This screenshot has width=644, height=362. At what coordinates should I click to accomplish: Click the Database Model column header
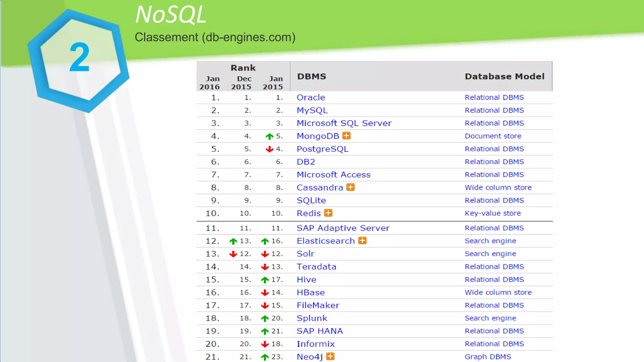[x=505, y=76]
